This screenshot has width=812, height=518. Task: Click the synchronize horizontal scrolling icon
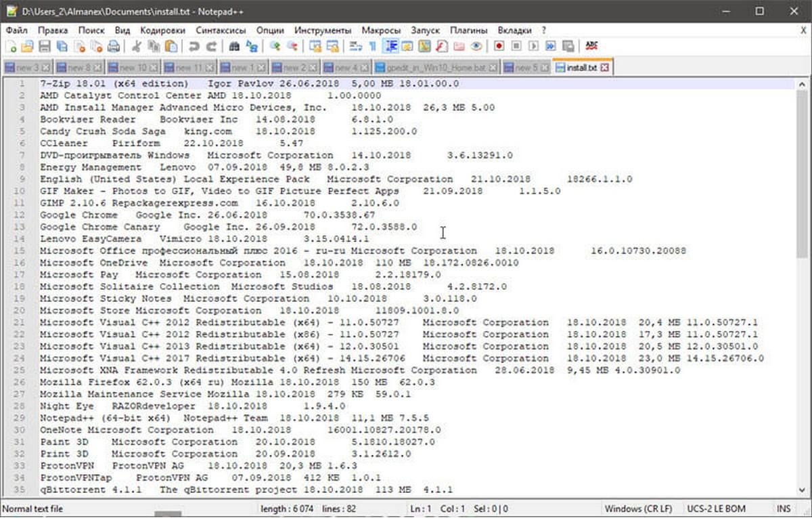pyautogui.click(x=333, y=46)
